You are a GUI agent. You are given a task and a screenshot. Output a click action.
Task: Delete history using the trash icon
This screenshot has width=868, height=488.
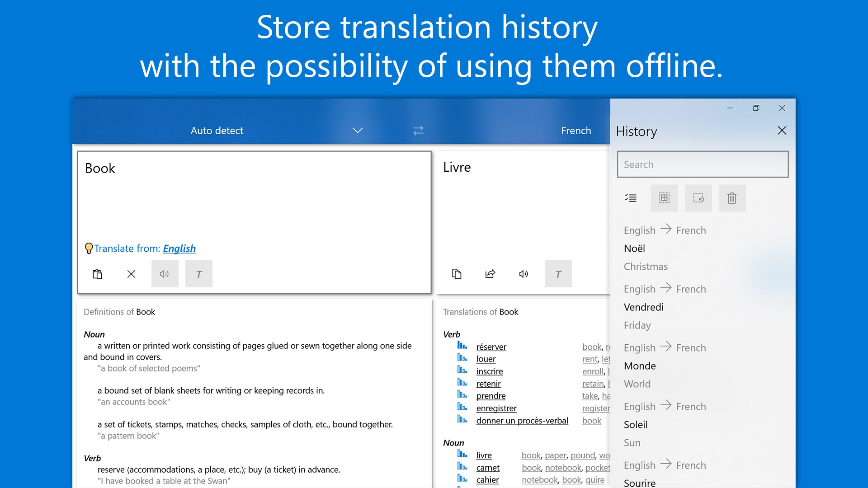pyautogui.click(x=732, y=198)
